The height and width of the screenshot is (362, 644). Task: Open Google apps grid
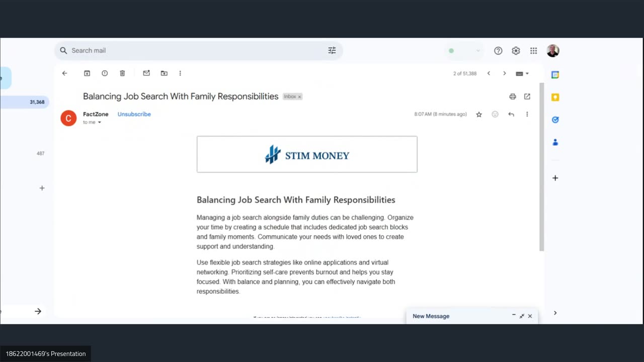click(533, 51)
